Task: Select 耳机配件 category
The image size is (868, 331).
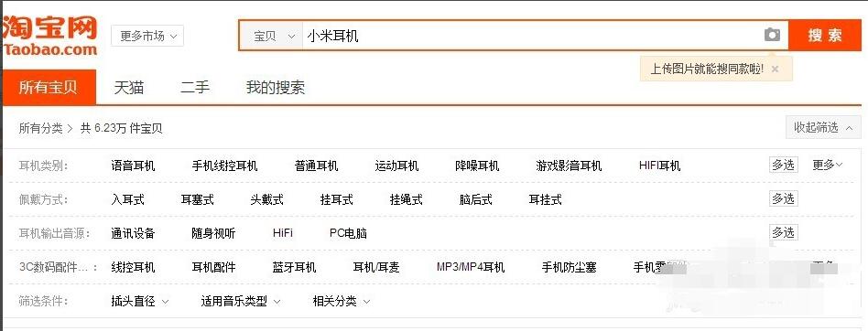Action: point(213,268)
